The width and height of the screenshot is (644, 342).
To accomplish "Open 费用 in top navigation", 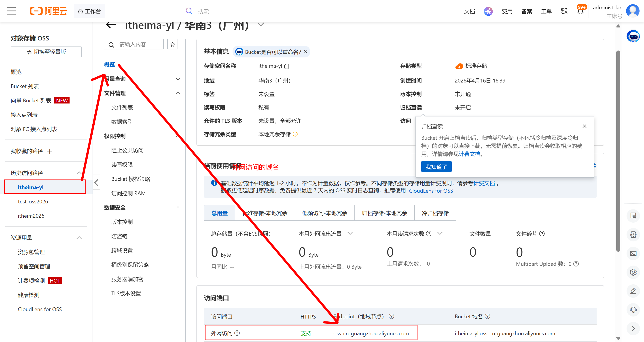I will coord(507,11).
